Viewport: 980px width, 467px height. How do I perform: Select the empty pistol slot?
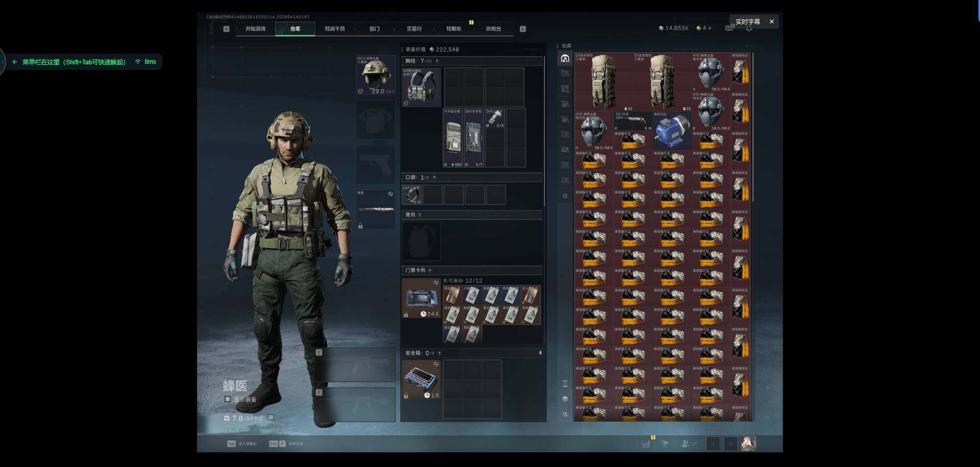point(376,165)
